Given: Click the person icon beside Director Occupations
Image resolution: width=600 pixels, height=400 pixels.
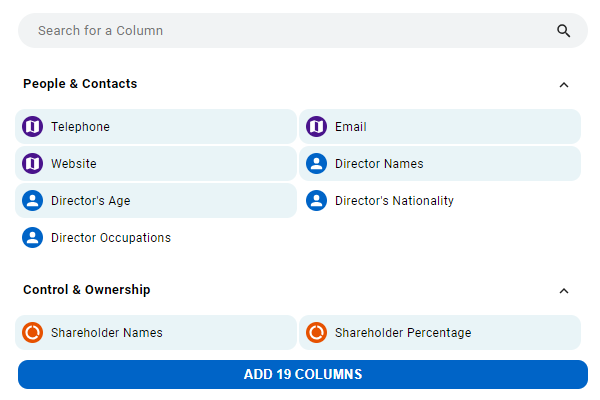Looking at the screenshot, I should pyautogui.click(x=33, y=238).
